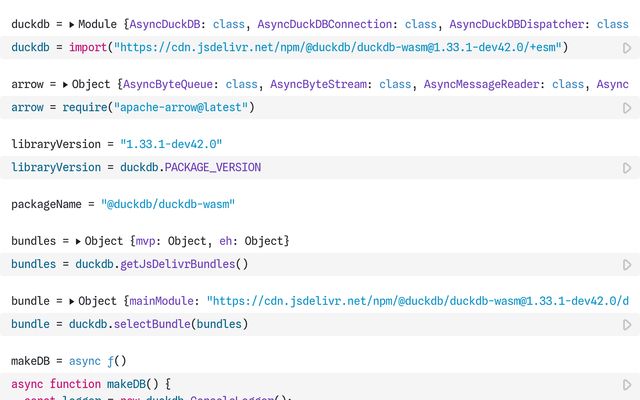
Task: Run the libraryVersion cell
Action: (x=626, y=167)
